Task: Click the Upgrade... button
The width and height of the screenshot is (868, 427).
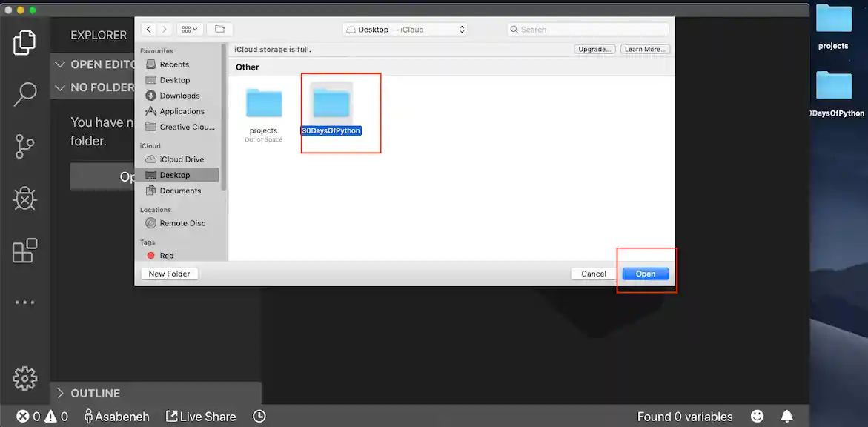Action: tap(594, 49)
